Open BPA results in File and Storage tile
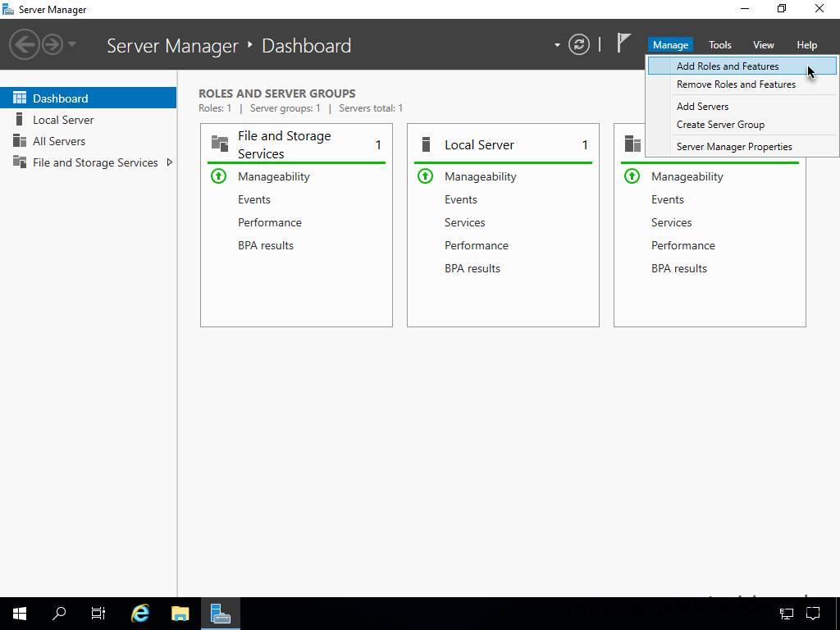 266,245
